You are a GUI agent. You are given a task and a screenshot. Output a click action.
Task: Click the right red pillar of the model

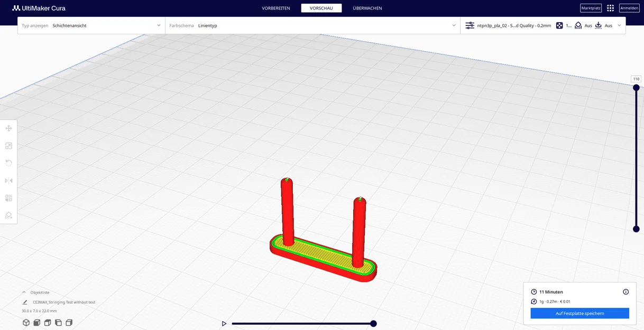359,232
